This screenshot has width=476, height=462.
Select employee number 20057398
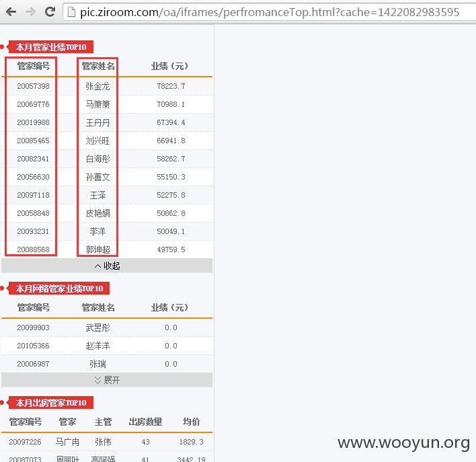click(x=33, y=86)
